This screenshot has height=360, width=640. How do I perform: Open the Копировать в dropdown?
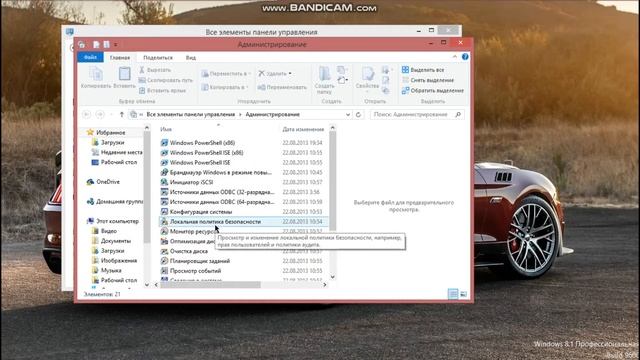tap(225, 87)
